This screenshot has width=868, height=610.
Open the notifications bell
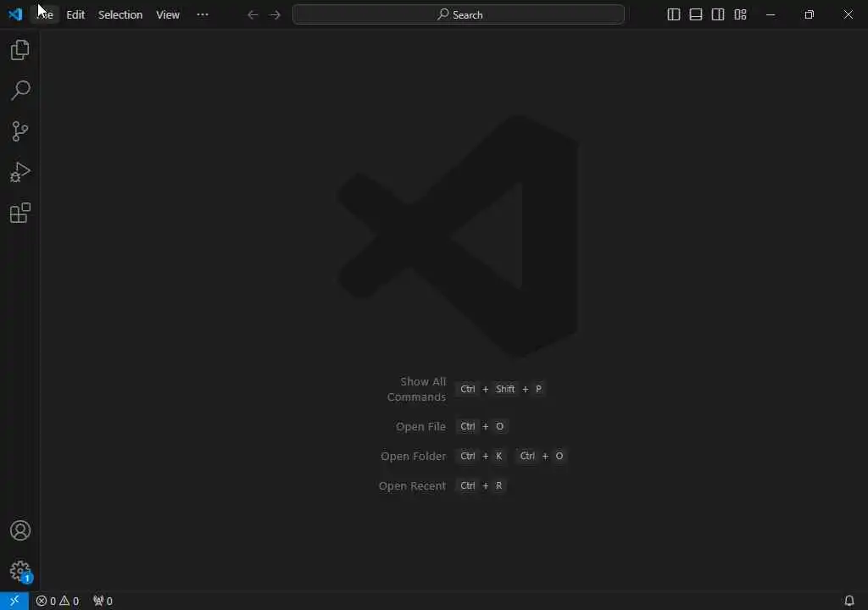pyautogui.click(x=849, y=601)
